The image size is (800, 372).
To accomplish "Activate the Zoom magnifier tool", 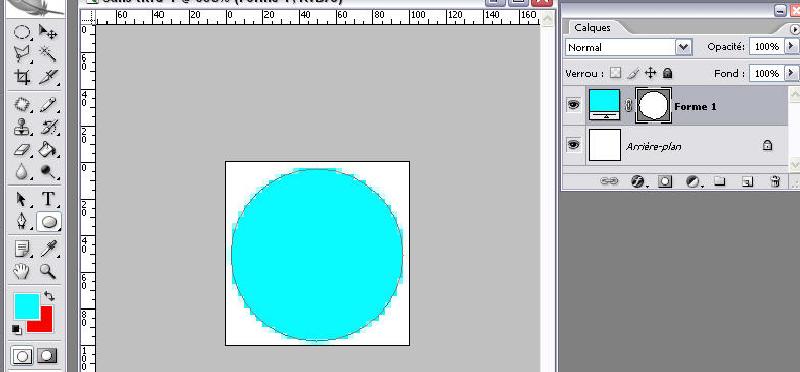I will [48, 271].
